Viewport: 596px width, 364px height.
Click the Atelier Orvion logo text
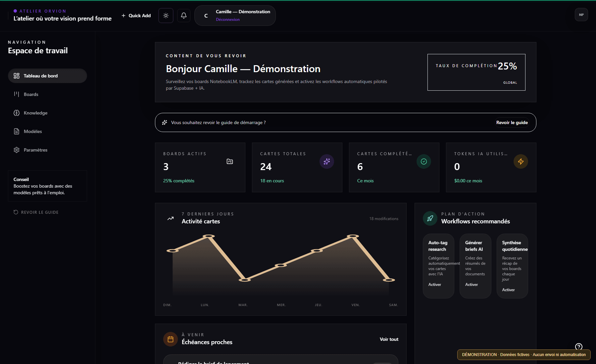coord(43,11)
